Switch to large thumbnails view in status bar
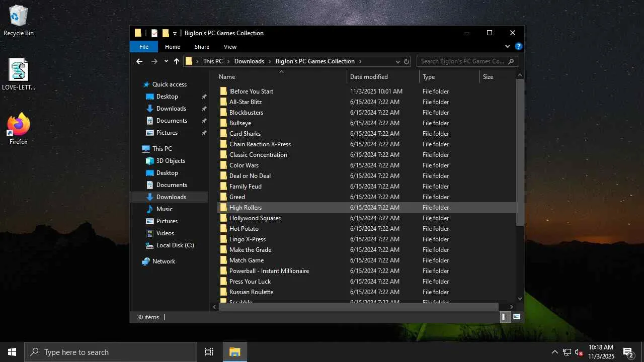 coord(517,317)
